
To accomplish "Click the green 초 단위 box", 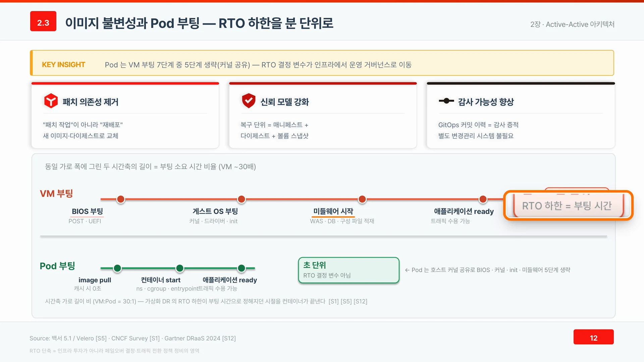I will [349, 270].
